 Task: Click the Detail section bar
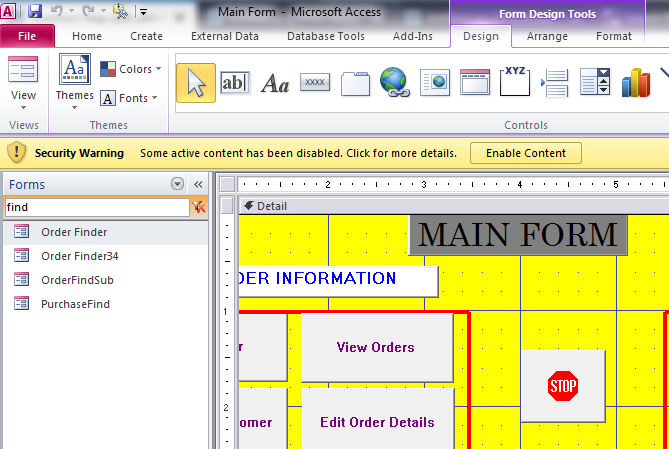tap(454, 206)
